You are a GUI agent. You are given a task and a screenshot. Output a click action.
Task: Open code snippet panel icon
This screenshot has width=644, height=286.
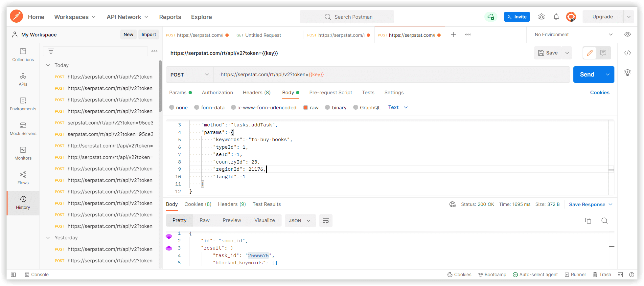pyautogui.click(x=628, y=53)
